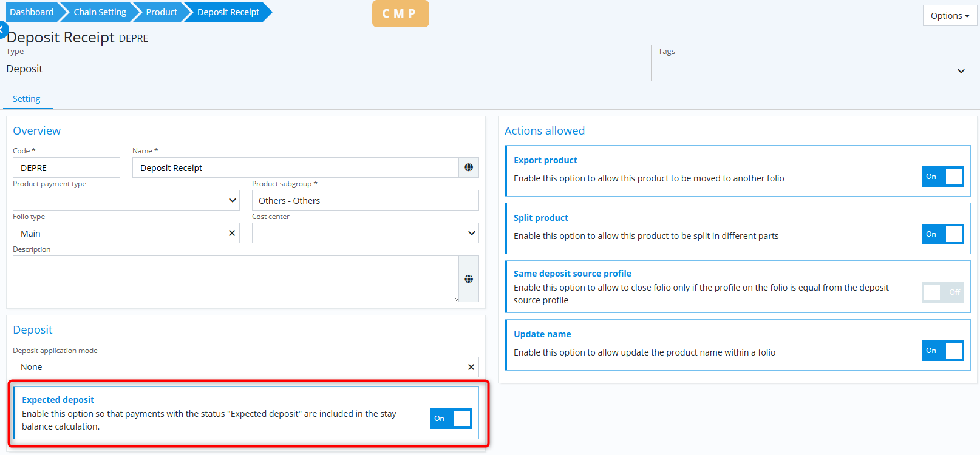Viewport: 980px width, 455px height.
Task: Open the Options menu
Action: tap(949, 16)
